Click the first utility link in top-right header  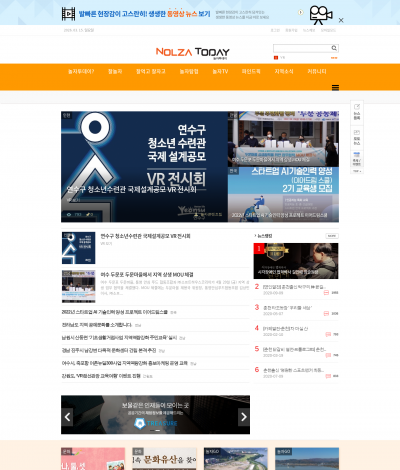point(275,30)
